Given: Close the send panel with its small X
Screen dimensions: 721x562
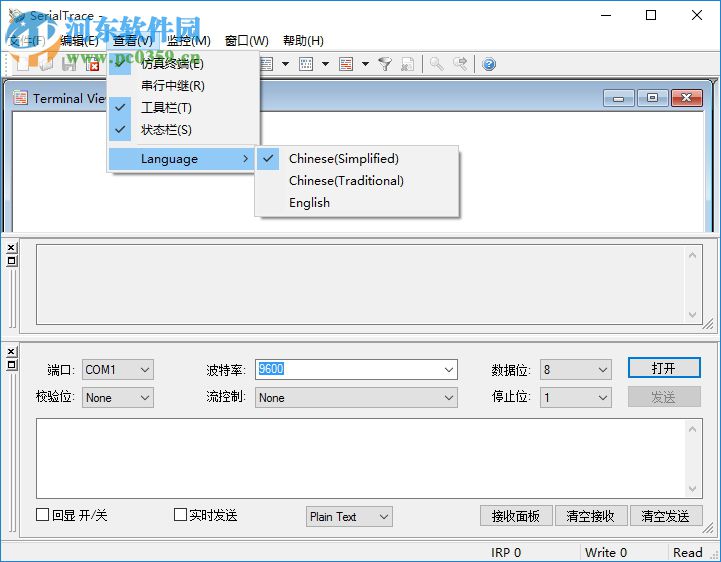Looking at the screenshot, I should pos(11,352).
